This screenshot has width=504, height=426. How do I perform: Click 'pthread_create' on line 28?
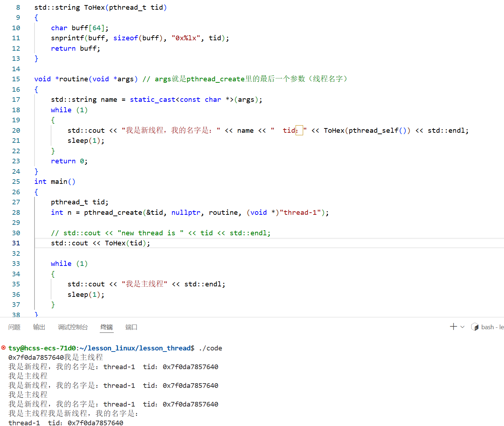(113, 213)
